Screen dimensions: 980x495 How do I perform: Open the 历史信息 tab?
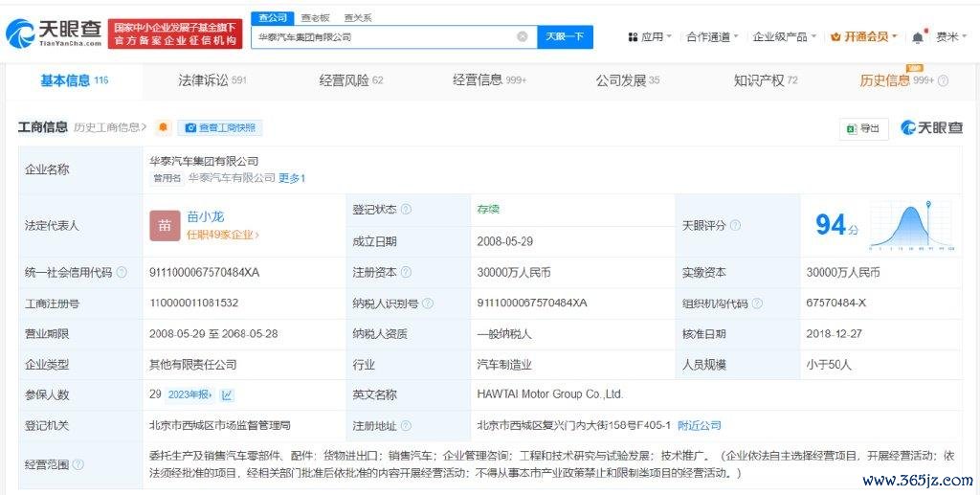(x=897, y=80)
